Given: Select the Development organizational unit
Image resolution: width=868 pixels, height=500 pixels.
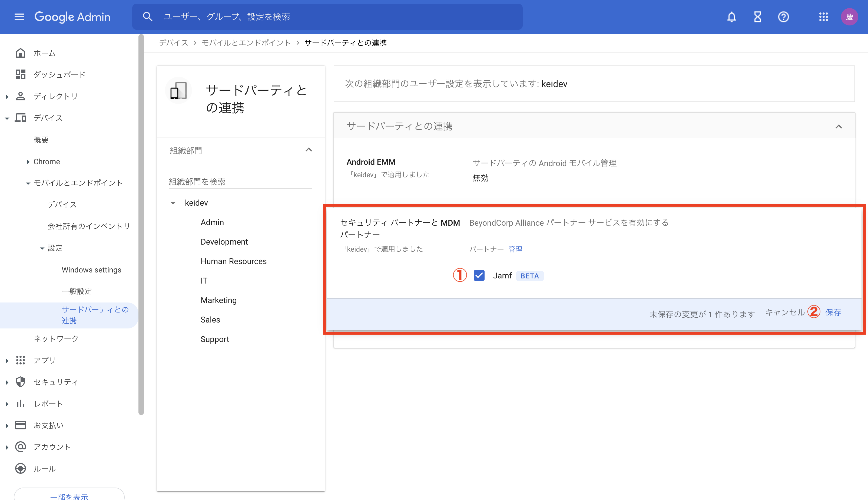Looking at the screenshot, I should [x=224, y=242].
